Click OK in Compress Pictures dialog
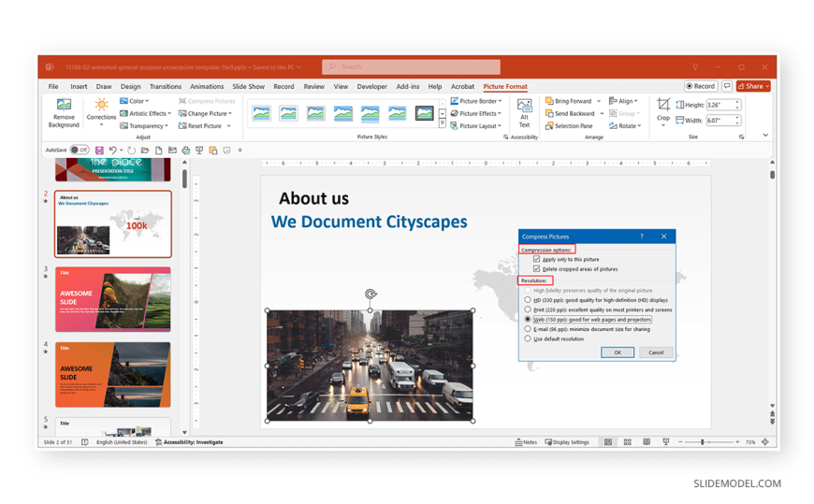 618,353
